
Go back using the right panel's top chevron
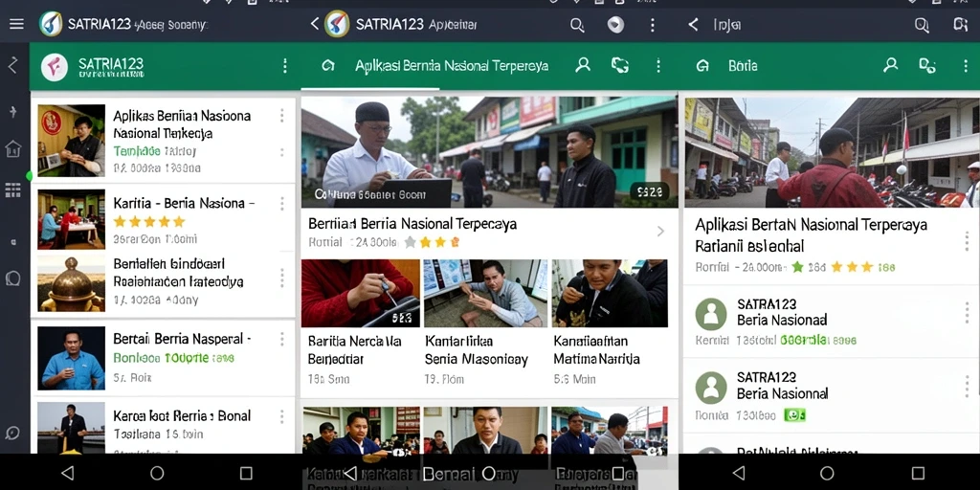[x=693, y=24]
